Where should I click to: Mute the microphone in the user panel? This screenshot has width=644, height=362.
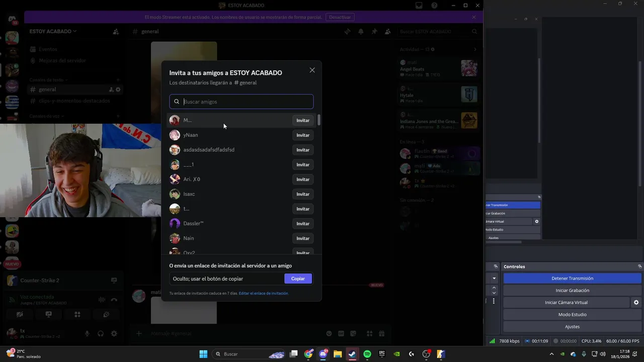[x=87, y=333]
